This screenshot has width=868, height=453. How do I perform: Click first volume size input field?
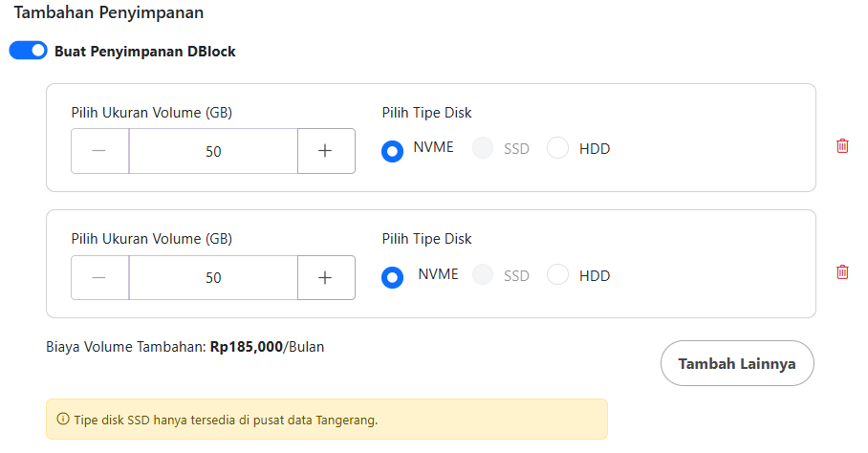(x=213, y=151)
